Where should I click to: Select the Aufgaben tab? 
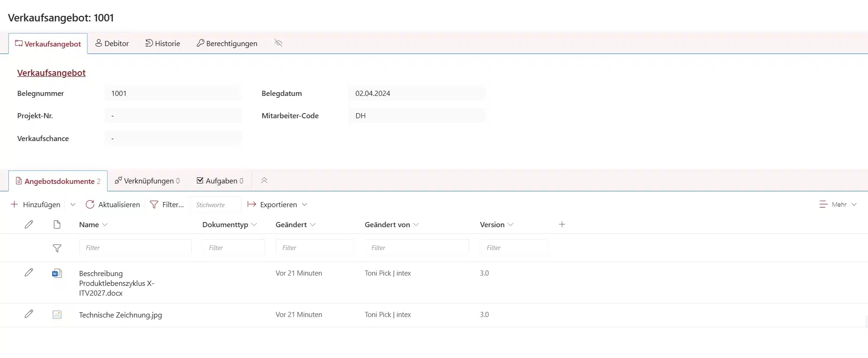coord(220,181)
